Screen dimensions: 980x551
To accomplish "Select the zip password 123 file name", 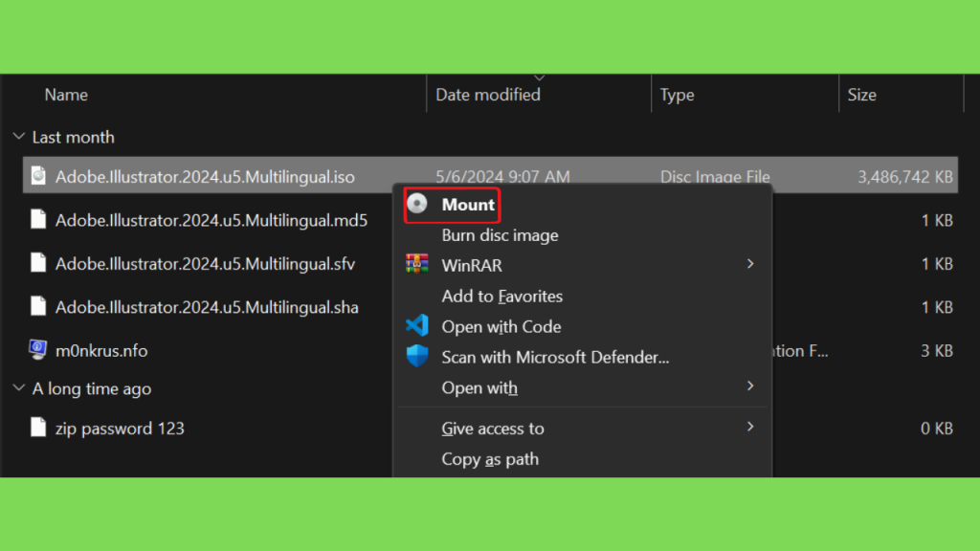I will [x=120, y=429].
